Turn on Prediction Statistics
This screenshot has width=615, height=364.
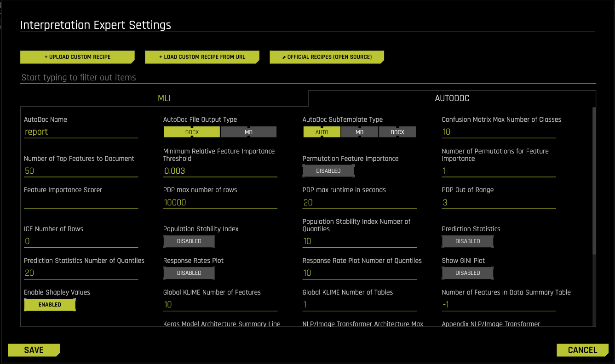pyautogui.click(x=467, y=241)
